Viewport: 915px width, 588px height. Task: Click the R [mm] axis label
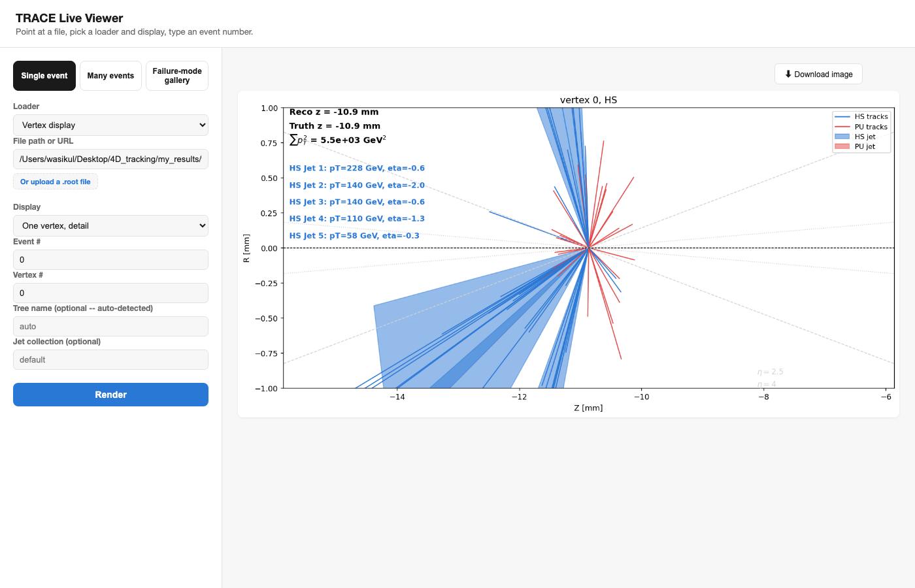(x=246, y=248)
